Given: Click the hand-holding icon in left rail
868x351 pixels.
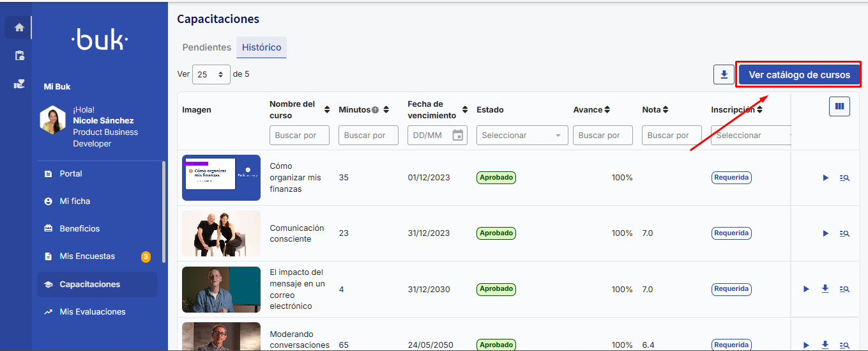Looking at the screenshot, I should pyautogui.click(x=19, y=84).
